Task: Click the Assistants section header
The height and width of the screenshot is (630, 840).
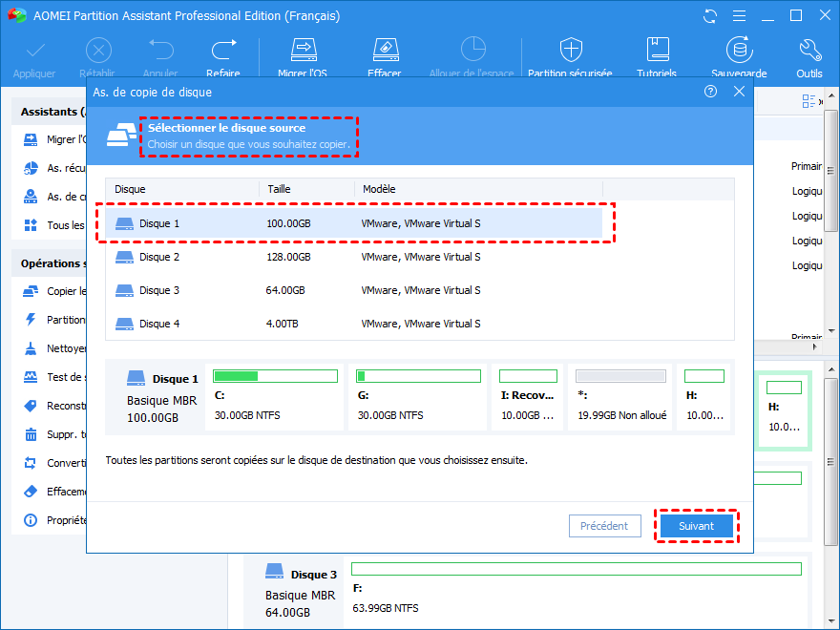Action: tap(50, 112)
